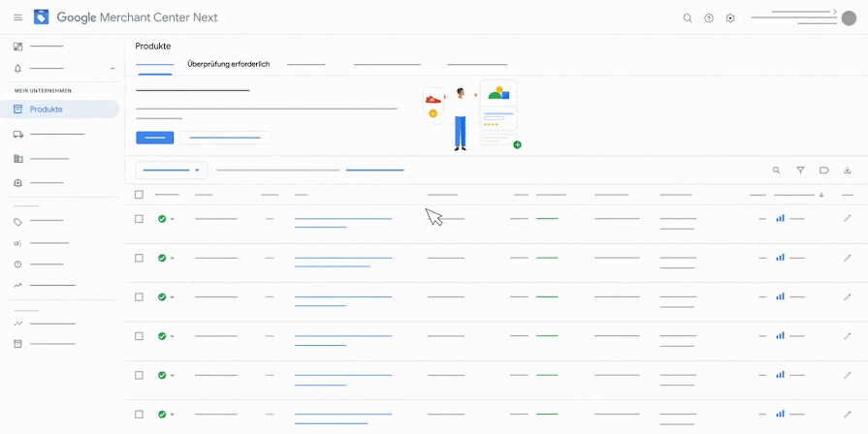Click the Merchant Center logo icon
868x434 pixels.
click(42, 17)
